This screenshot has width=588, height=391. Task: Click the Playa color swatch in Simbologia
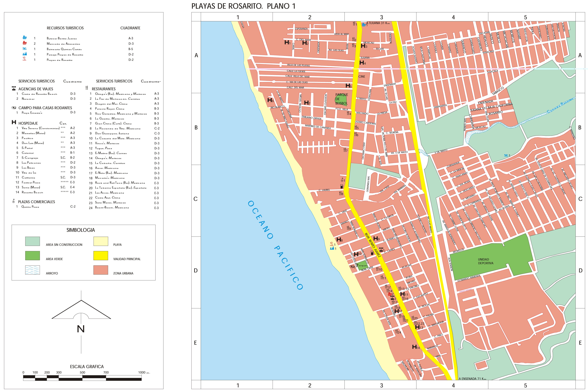(101, 241)
